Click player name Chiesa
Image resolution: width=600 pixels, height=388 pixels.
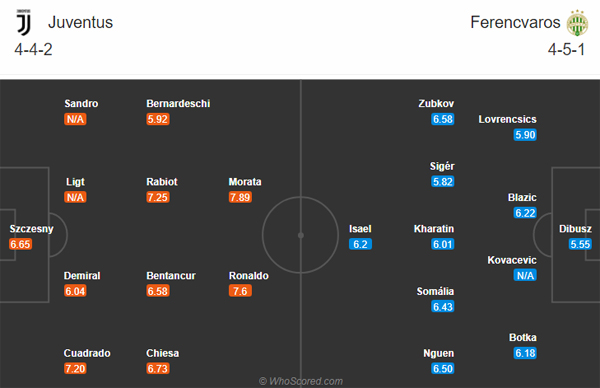(162, 353)
